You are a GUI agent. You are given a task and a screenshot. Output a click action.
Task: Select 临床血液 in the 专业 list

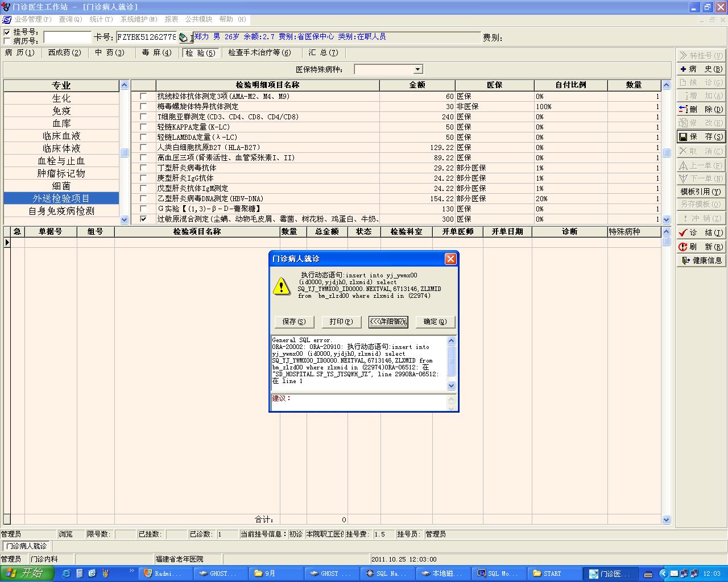[61, 136]
